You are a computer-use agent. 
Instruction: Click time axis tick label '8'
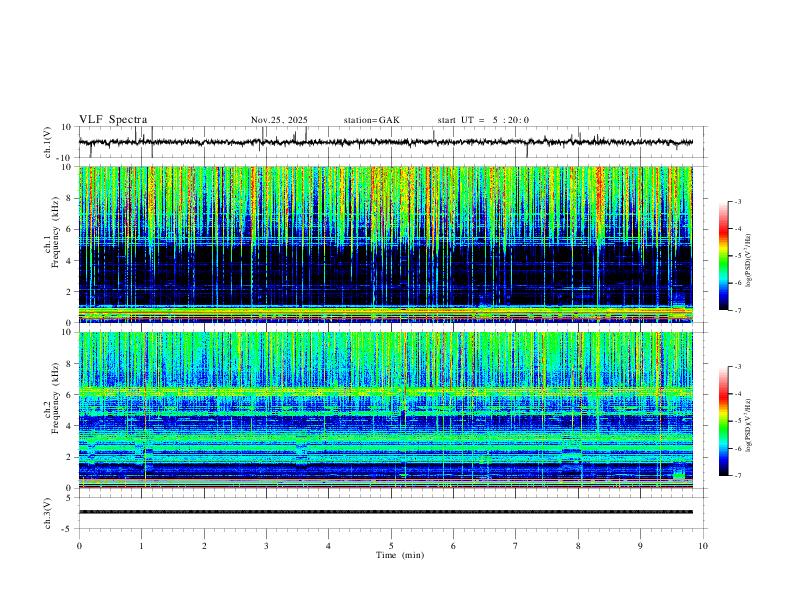[x=578, y=546]
